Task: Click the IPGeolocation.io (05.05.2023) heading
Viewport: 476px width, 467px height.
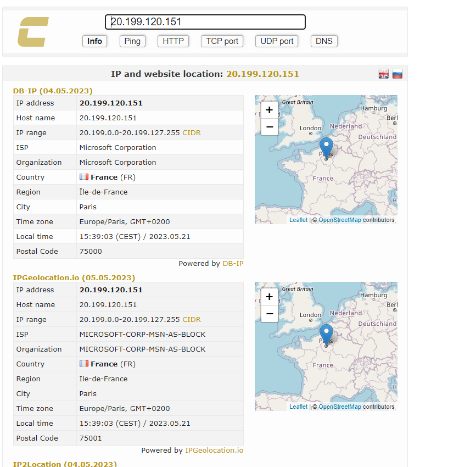Action: pyautogui.click(x=74, y=277)
